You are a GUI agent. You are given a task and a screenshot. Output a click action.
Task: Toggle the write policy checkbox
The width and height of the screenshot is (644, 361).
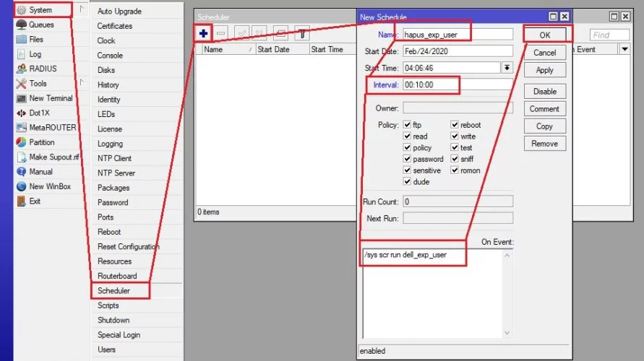tap(455, 136)
